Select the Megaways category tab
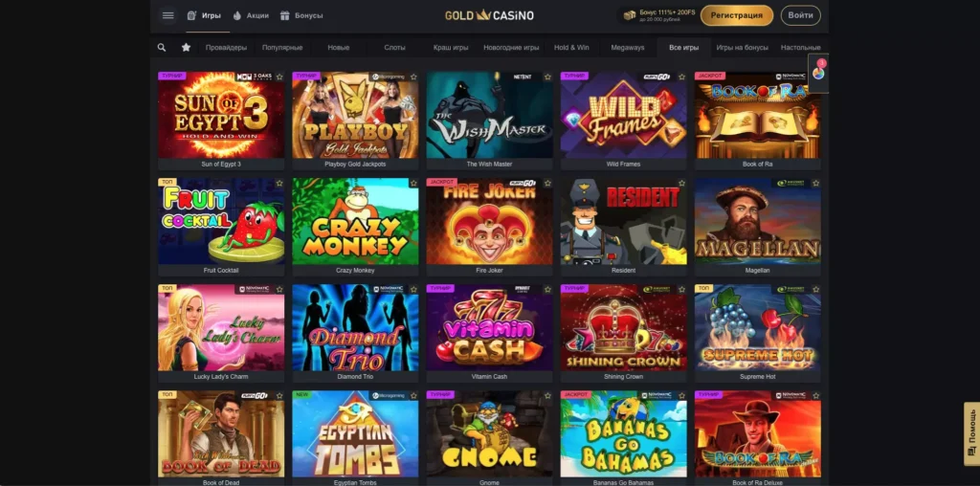 pyautogui.click(x=628, y=48)
